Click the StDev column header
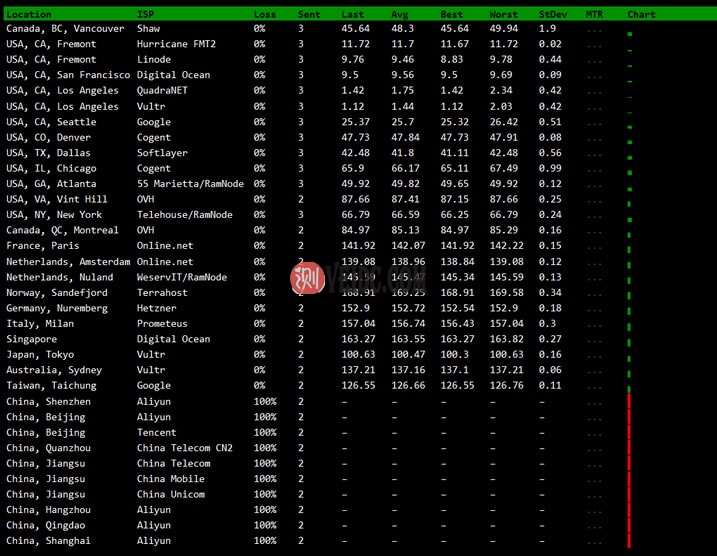This screenshot has width=717, height=556. point(551,14)
